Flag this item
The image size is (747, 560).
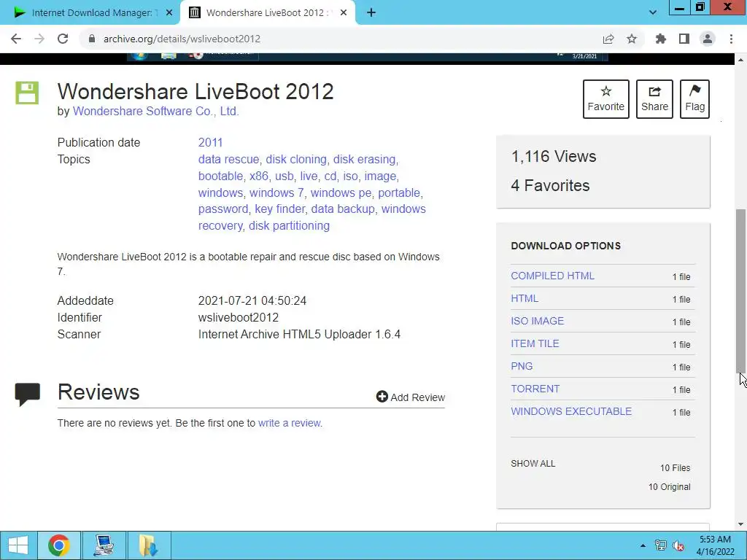coord(694,99)
